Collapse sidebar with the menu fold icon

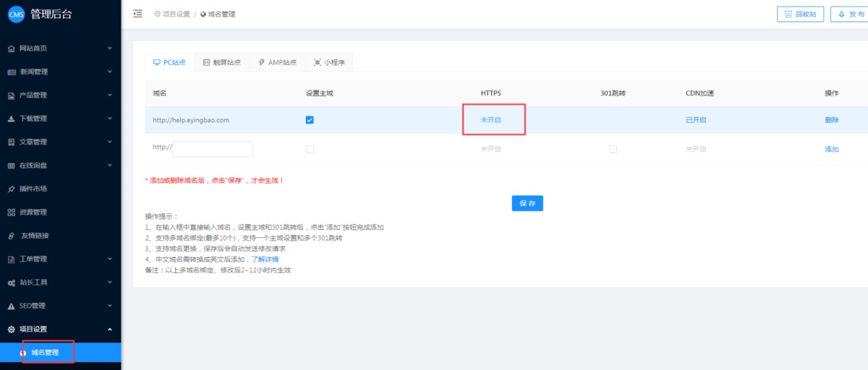pyautogui.click(x=138, y=14)
